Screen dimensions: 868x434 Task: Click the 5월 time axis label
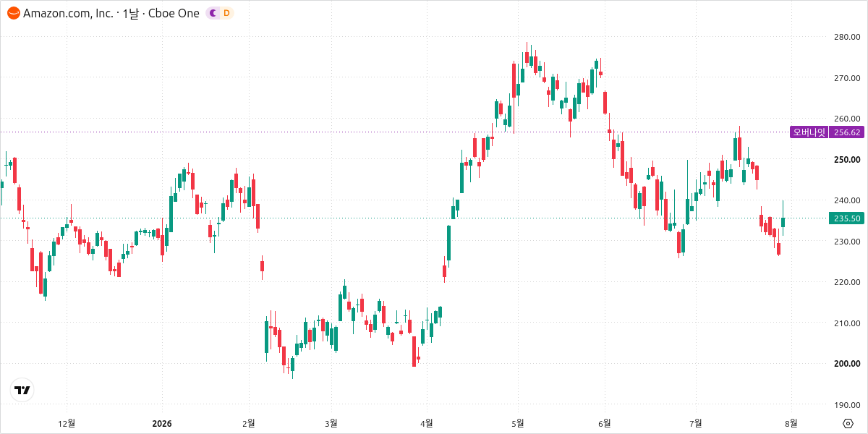tap(517, 423)
